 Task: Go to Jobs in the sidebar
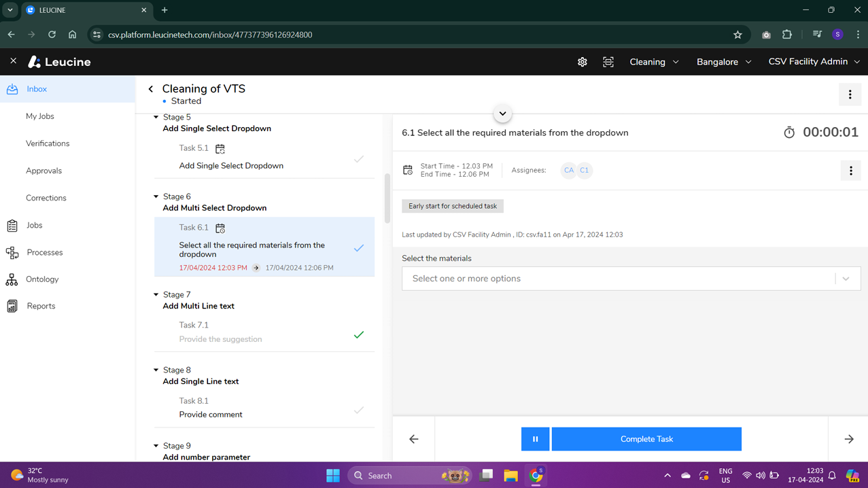click(x=35, y=225)
